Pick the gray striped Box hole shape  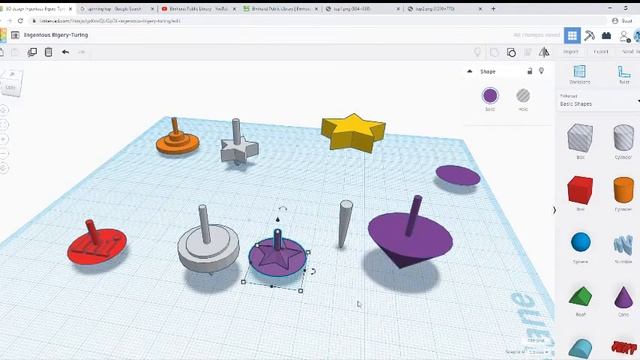[x=580, y=138]
